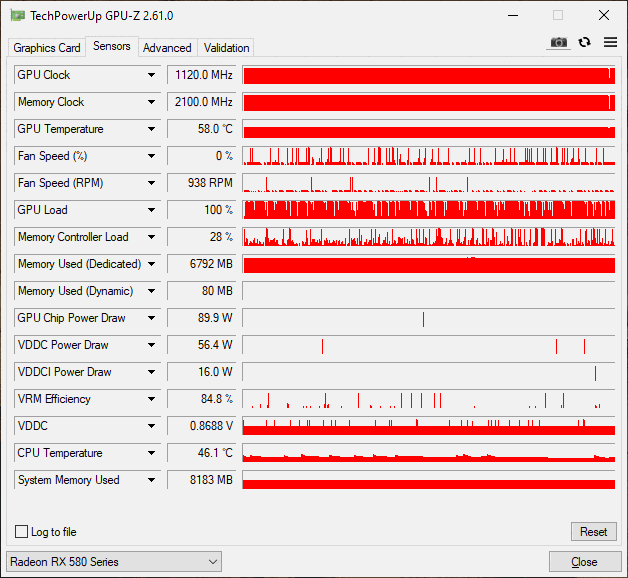Take a screenshot with the camera icon

pos(558,42)
